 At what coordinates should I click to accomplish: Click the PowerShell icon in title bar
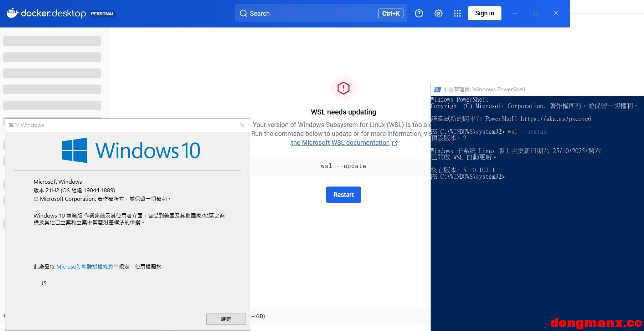pos(437,90)
